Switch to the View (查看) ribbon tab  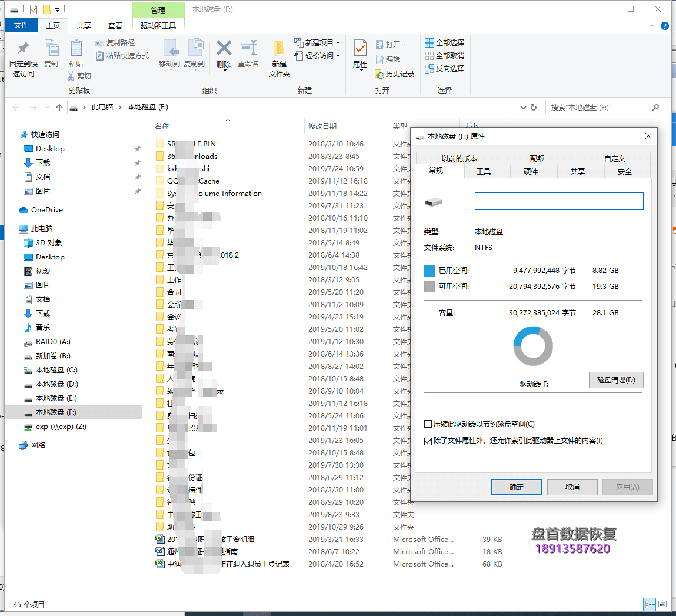coord(115,25)
